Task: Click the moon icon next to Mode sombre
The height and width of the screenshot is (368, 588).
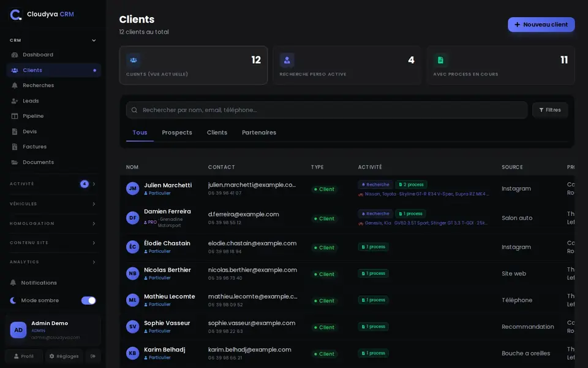Action: [x=13, y=301]
